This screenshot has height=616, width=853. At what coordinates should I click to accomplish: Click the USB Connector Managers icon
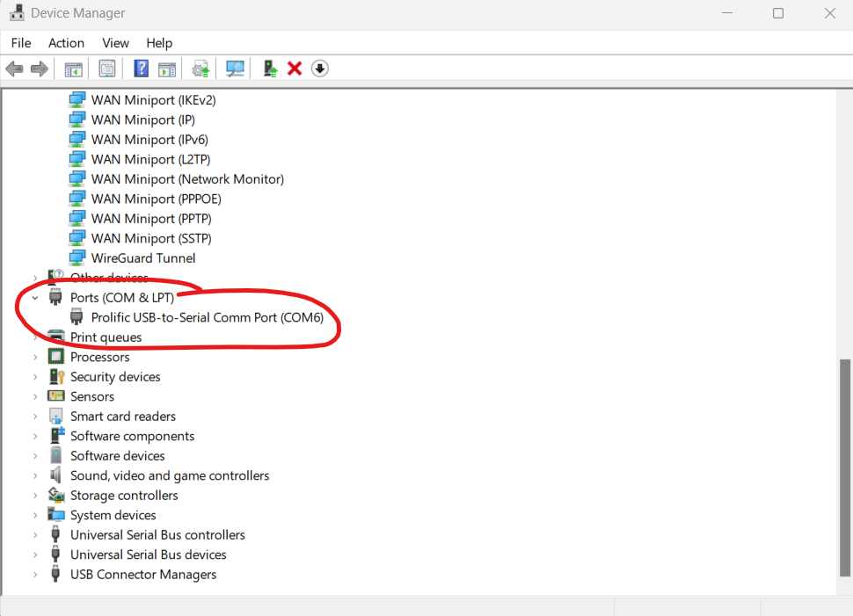coord(55,575)
